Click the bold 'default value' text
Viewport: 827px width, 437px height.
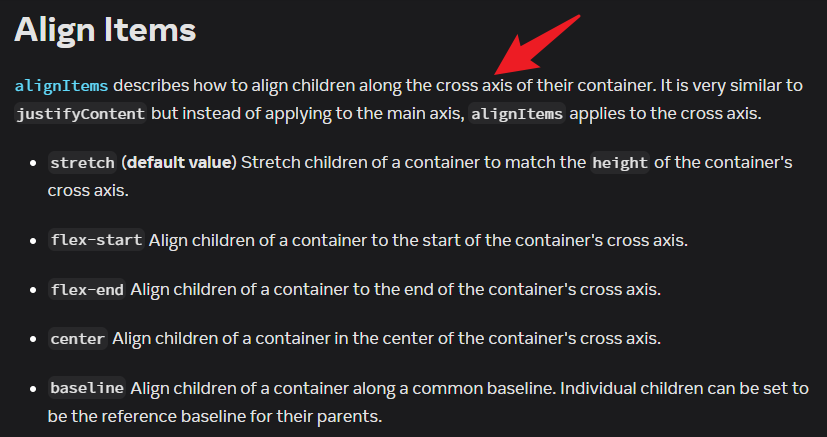pos(178,162)
